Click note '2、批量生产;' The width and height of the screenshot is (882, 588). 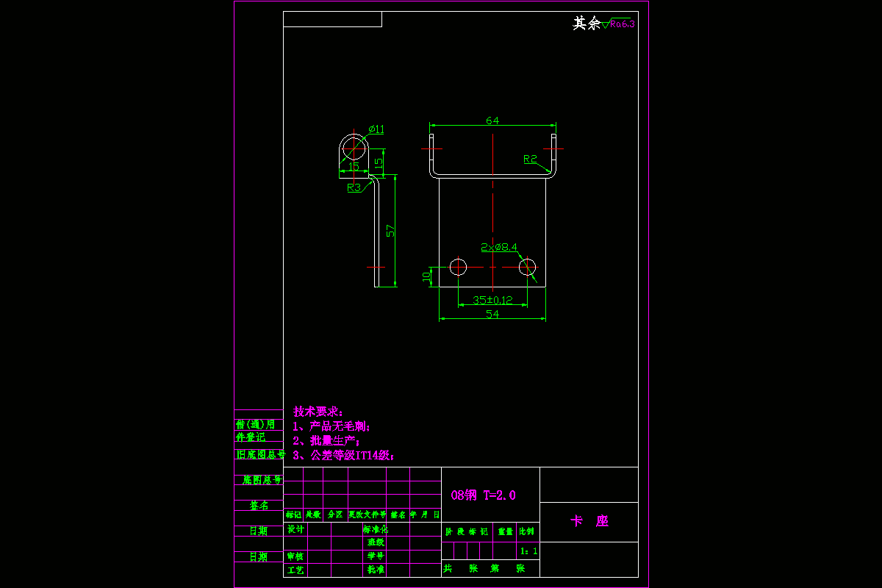326,441
